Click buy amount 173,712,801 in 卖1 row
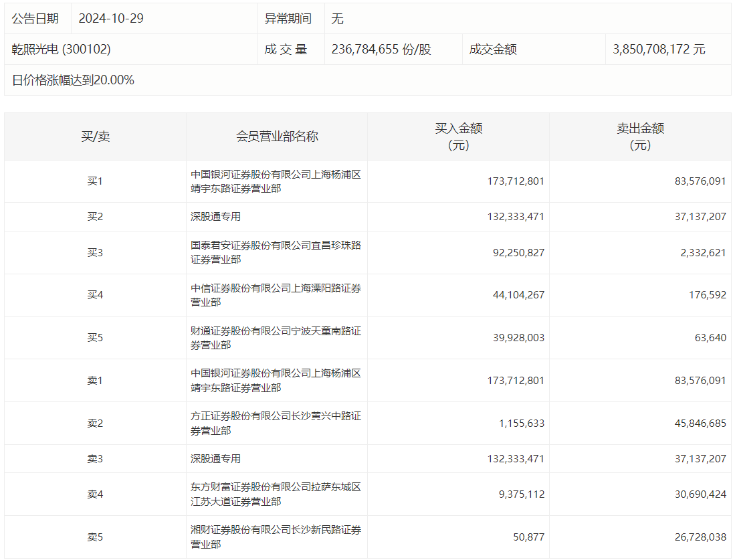Viewport: 733px width, 560px height. (x=516, y=380)
